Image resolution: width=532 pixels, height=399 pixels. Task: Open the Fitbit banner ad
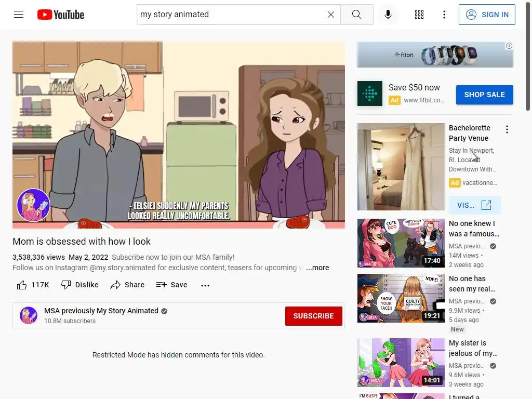[435, 55]
